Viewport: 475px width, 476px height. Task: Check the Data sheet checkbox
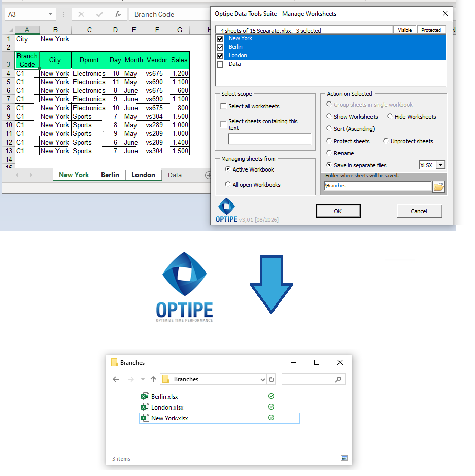[x=220, y=64]
